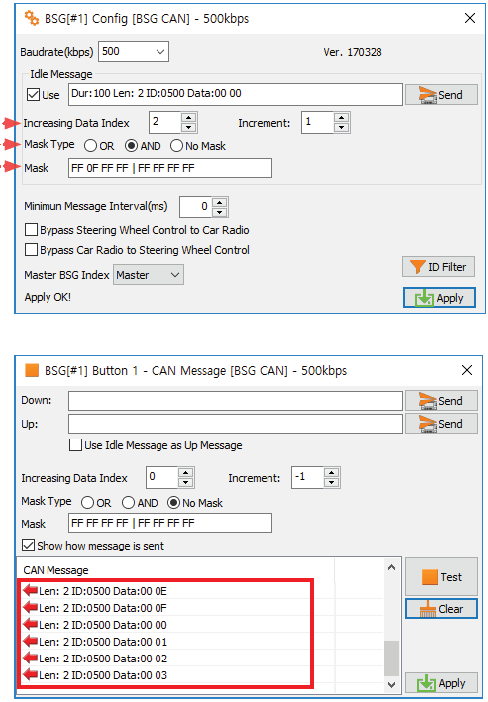Click the orange Test button
Screen dimensions: 488x702
(441, 577)
